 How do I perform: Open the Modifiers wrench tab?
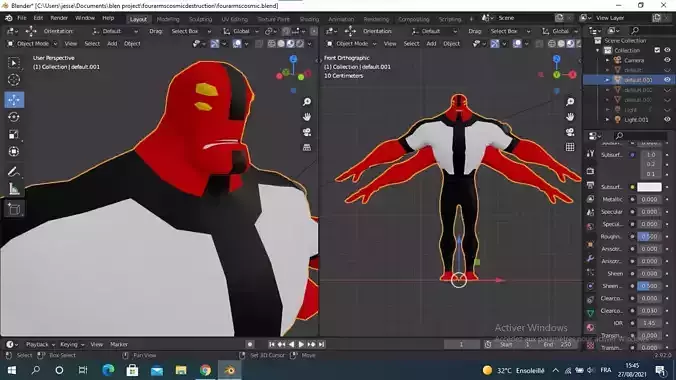tap(590, 258)
